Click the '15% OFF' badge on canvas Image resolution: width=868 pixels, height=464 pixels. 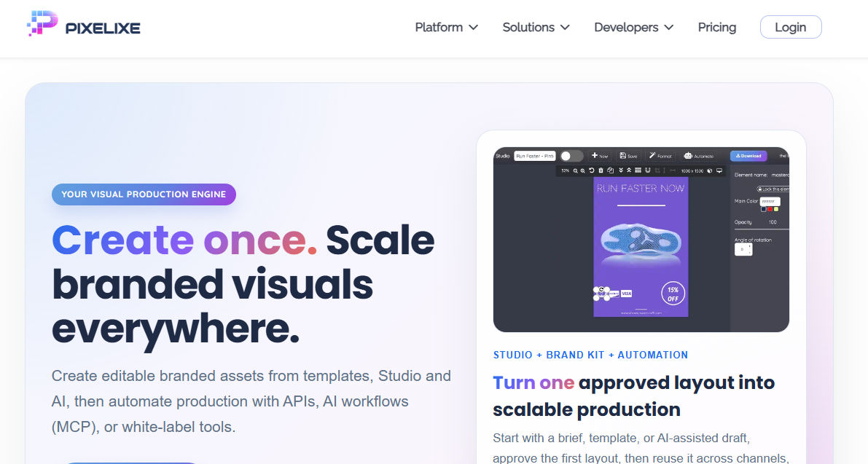(x=673, y=294)
